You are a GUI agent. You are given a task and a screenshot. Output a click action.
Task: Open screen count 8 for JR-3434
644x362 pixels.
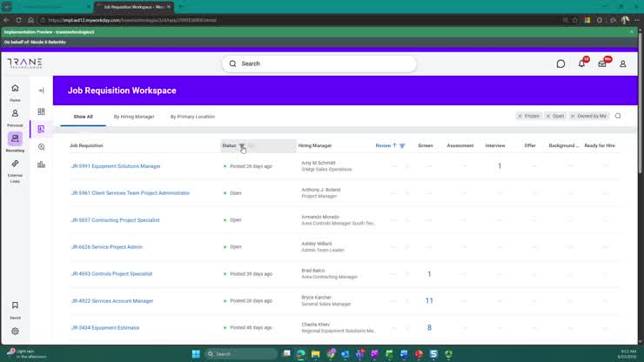click(x=429, y=327)
